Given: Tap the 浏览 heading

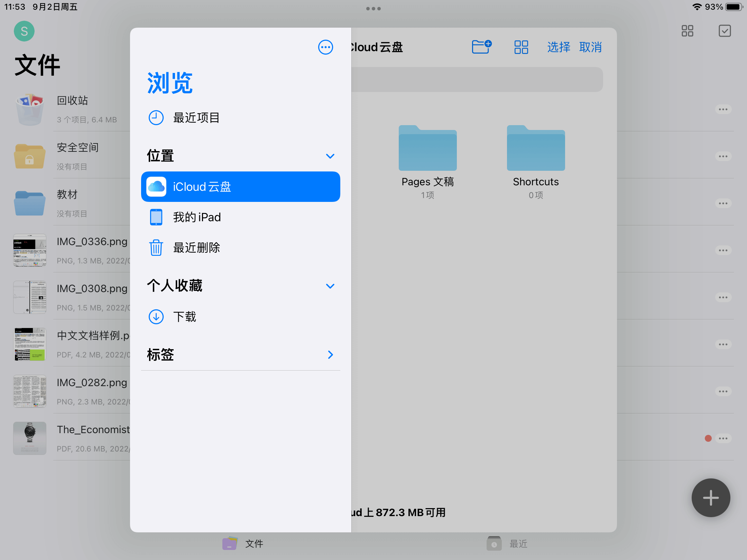Looking at the screenshot, I should tap(170, 83).
